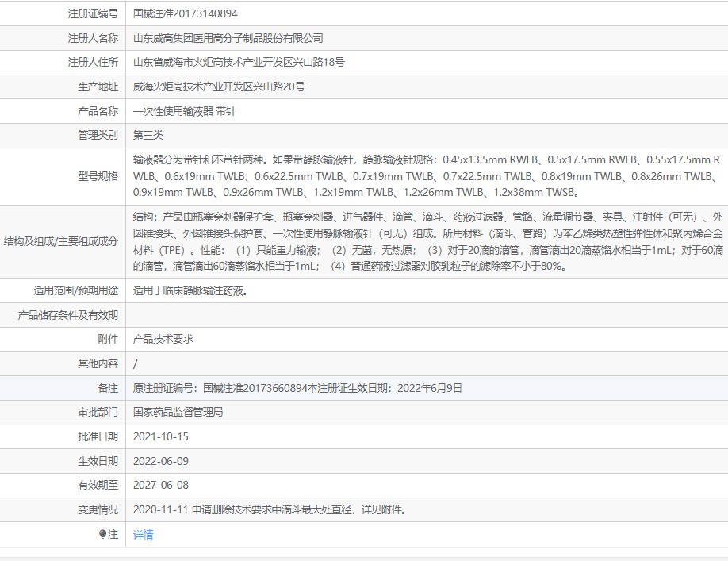Click the 管理类别 label
The width and height of the screenshot is (728, 561).
(x=98, y=135)
